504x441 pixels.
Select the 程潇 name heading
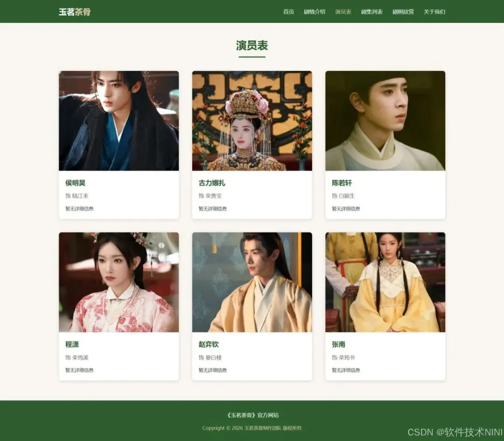click(x=72, y=344)
